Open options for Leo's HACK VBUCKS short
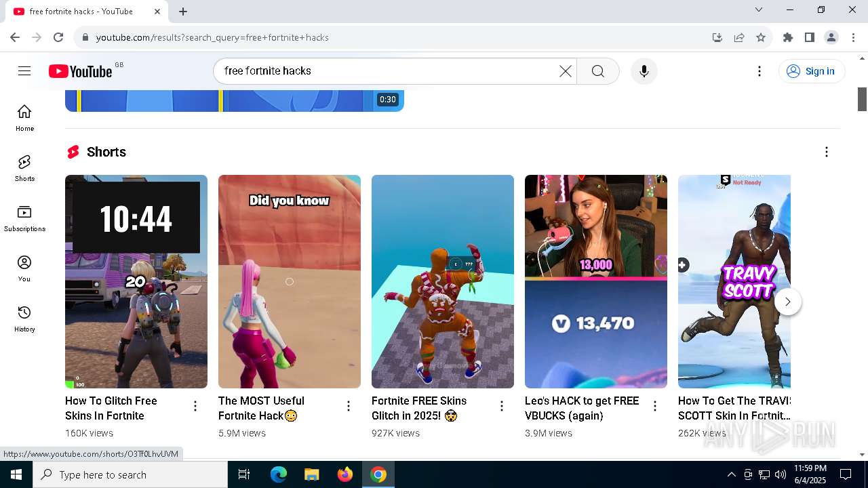Viewport: 868px width, 488px height. (655, 406)
